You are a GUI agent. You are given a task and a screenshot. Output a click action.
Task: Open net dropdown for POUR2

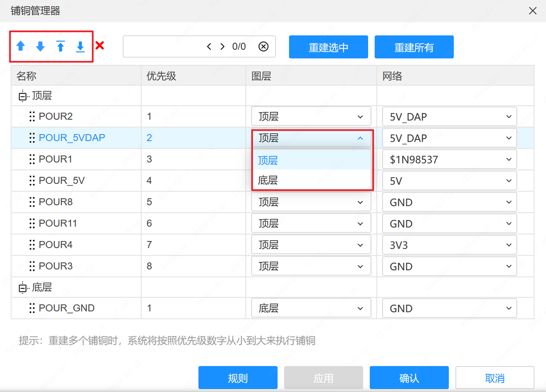pos(450,116)
